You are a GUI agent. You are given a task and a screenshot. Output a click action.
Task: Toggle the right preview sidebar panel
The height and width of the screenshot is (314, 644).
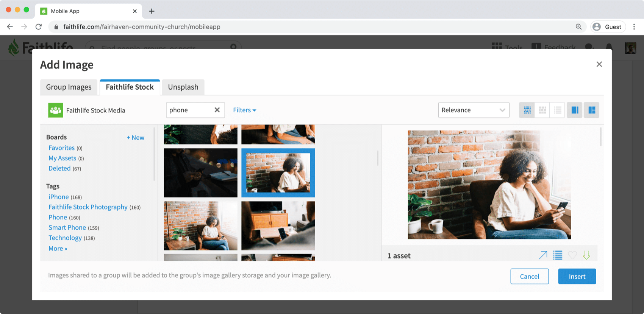pyautogui.click(x=575, y=110)
